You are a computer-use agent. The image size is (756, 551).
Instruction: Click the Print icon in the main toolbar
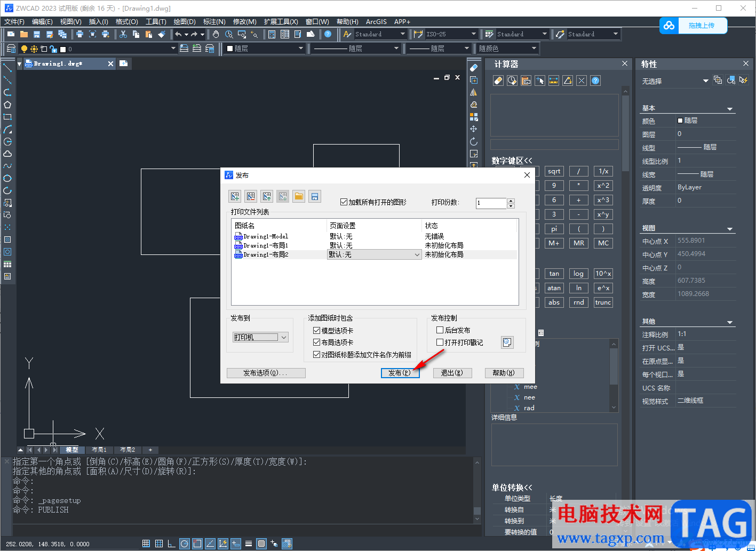tap(79, 34)
